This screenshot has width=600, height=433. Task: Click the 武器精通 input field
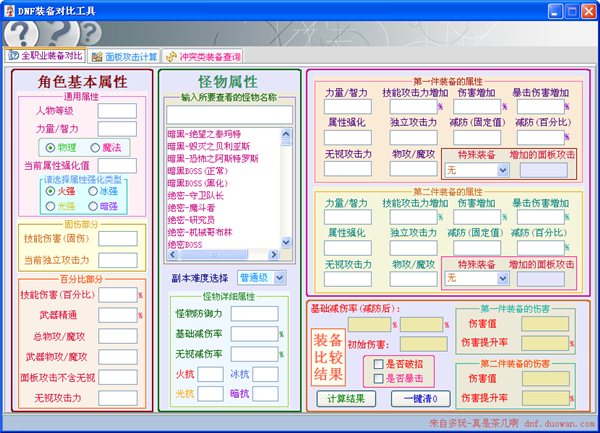pos(118,315)
